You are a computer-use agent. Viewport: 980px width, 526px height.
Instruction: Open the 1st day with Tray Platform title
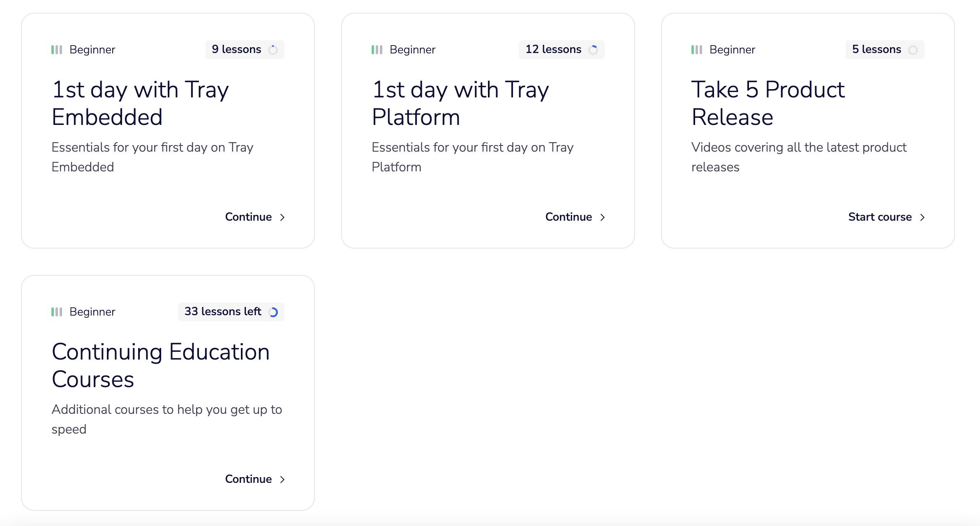[x=460, y=103]
